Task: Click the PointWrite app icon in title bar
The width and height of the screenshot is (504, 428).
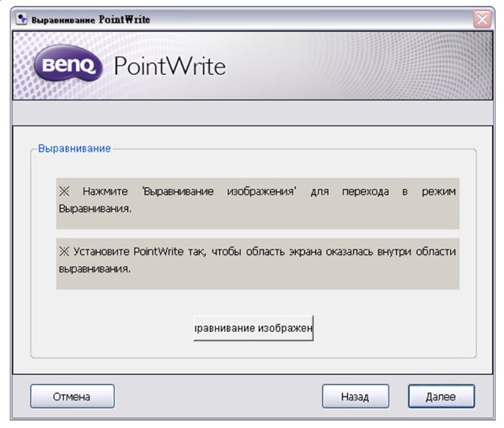Action: [x=22, y=19]
